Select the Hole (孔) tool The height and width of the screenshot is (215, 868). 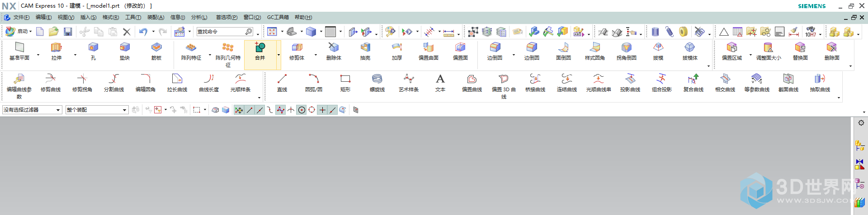coord(93,51)
